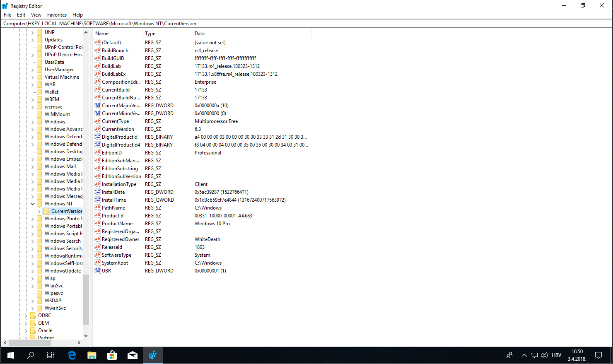
Task: Open the People icon in the system tray
Action: point(509,355)
